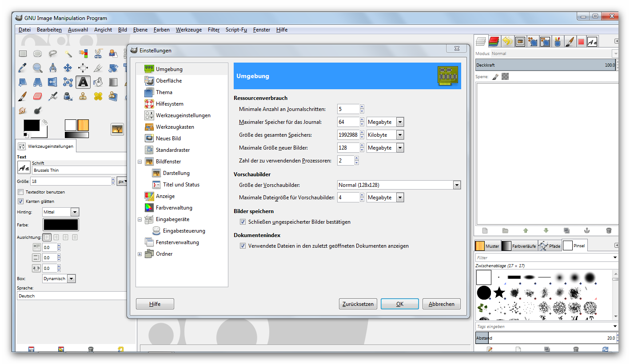Open the Farben menu
This screenshot has height=364, width=630.
(x=162, y=30)
